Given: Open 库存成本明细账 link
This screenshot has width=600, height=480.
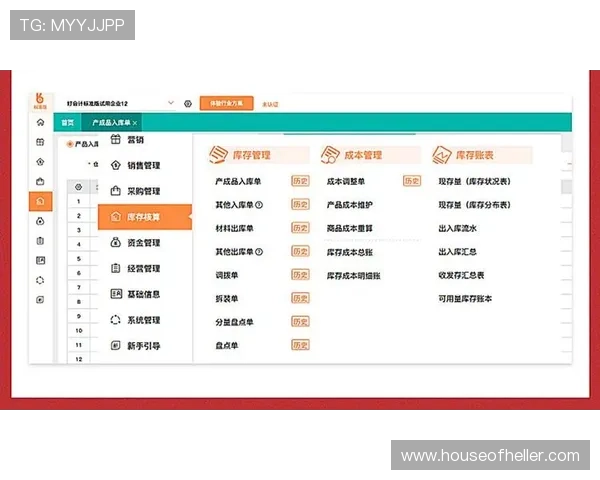Looking at the screenshot, I should point(353,276).
